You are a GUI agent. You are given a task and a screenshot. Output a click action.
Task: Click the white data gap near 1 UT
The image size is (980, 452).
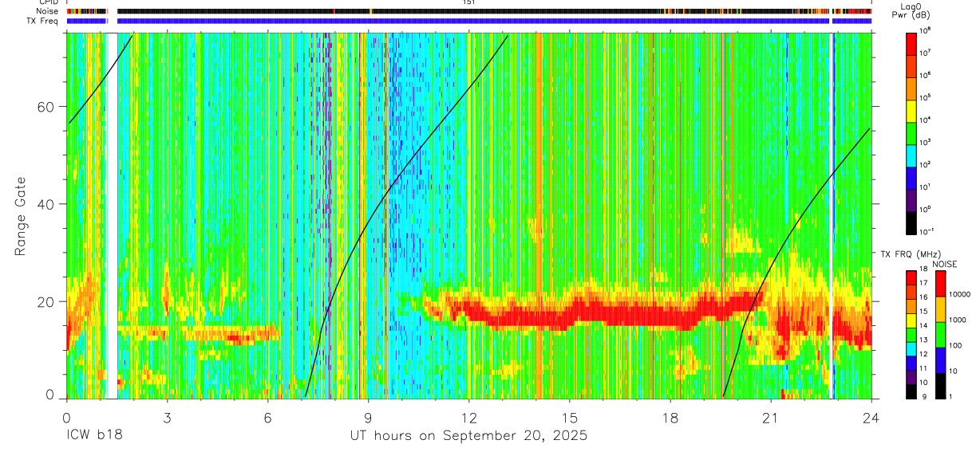pyautogui.click(x=112, y=215)
